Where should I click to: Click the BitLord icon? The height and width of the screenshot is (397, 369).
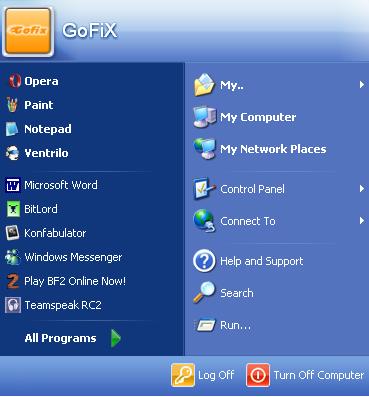click(x=13, y=209)
